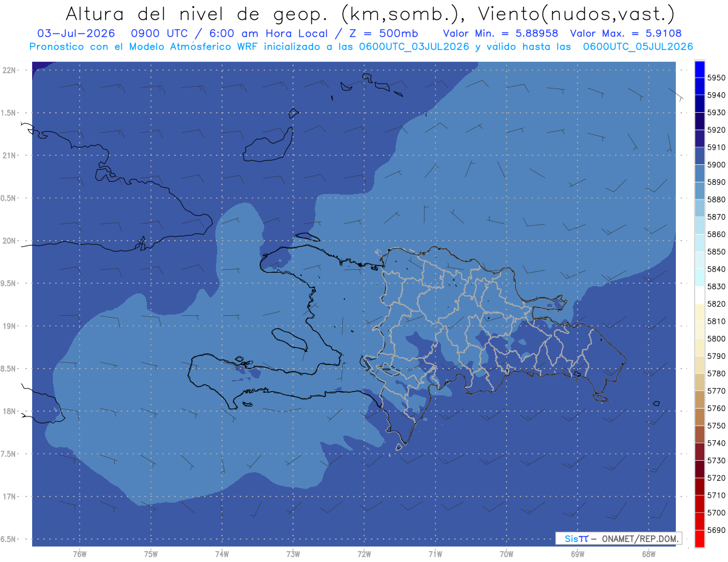Click the '5690' legend value

click(x=716, y=530)
